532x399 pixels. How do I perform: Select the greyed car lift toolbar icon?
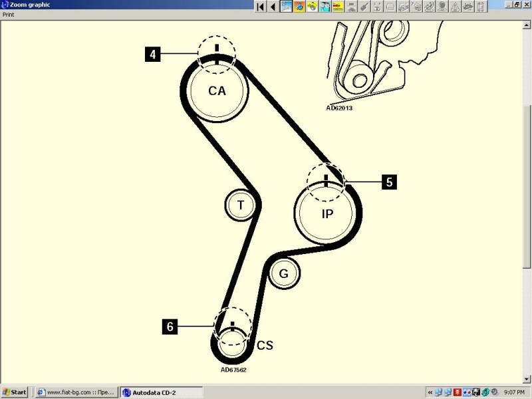pyautogui.click(x=351, y=7)
